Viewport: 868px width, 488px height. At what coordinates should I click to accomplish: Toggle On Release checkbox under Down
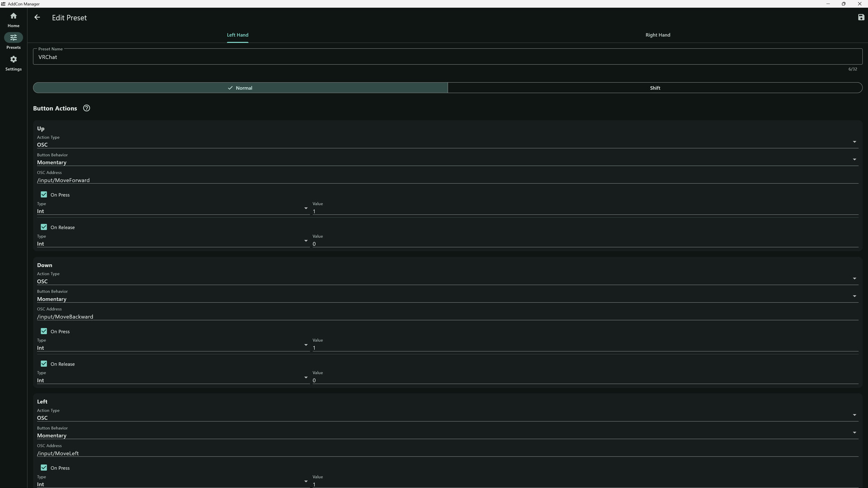point(44,364)
